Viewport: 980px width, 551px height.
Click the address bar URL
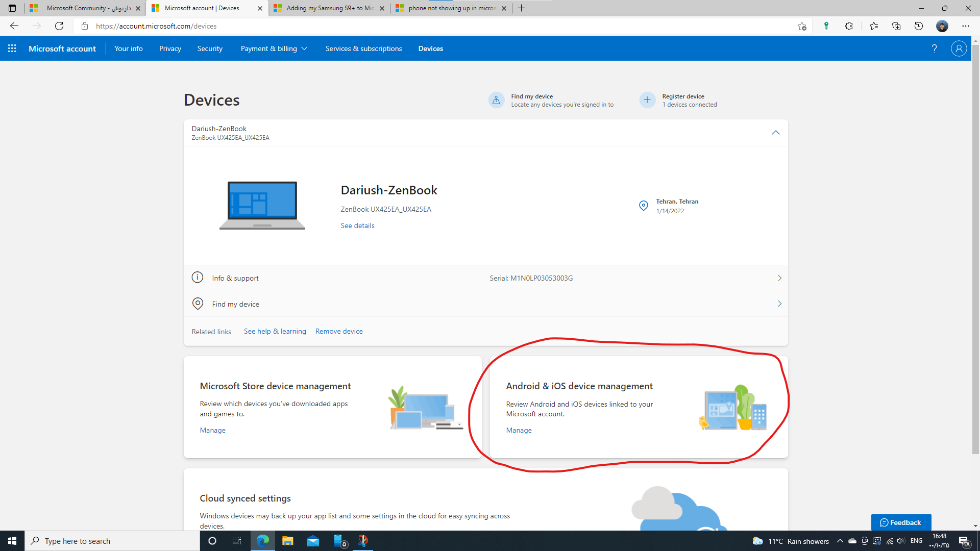156,26
